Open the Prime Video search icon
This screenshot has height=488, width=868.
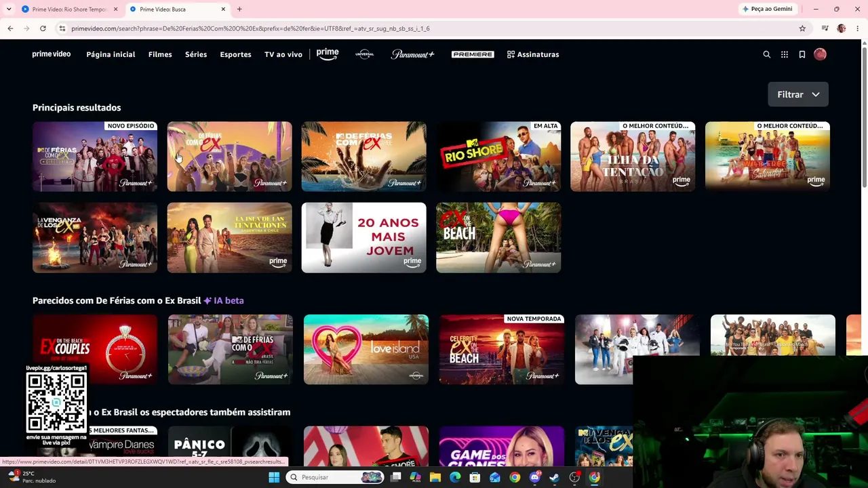click(x=767, y=54)
